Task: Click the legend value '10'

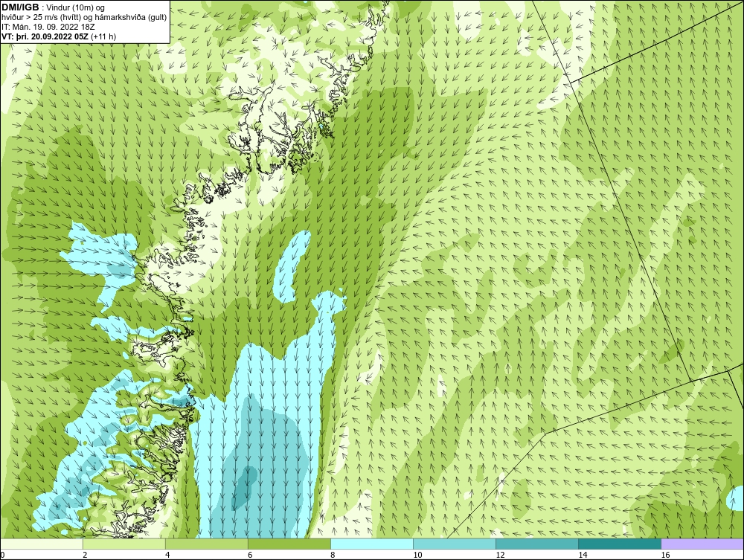Action: click(x=417, y=555)
